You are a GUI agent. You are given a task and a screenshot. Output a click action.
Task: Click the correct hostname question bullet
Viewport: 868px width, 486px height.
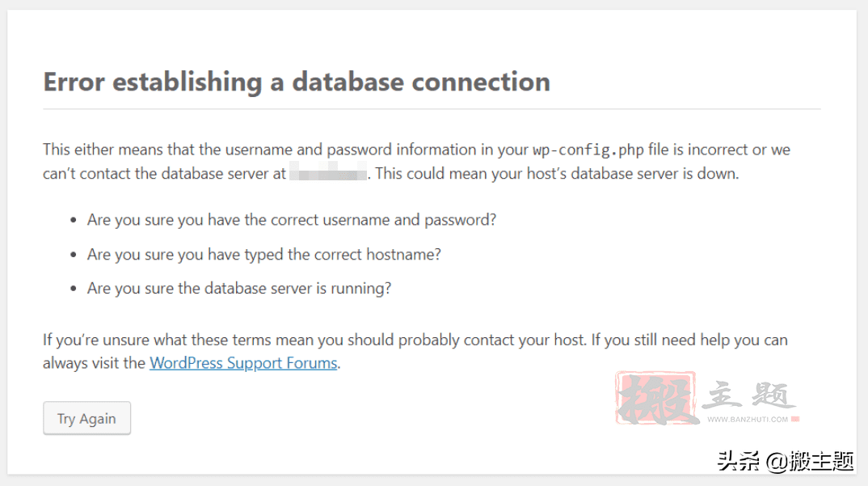[x=264, y=255]
